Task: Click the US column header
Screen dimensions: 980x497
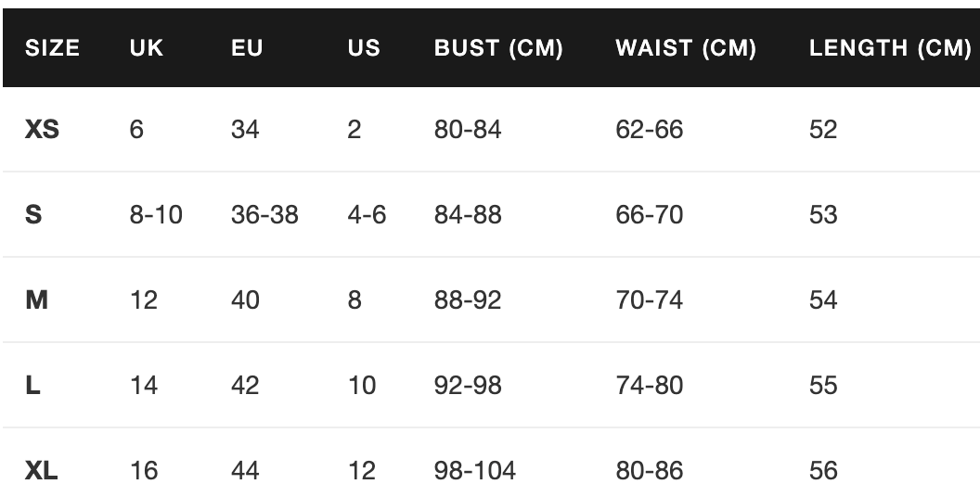Action: click(364, 49)
